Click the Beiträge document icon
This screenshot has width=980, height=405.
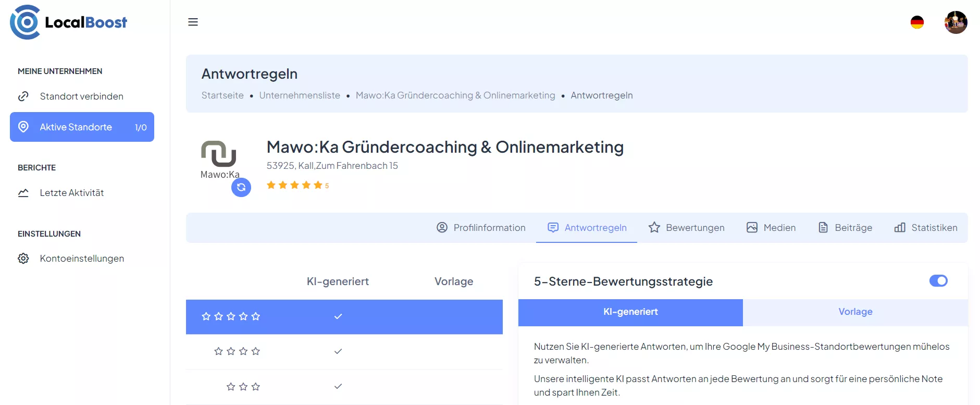tap(823, 227)
